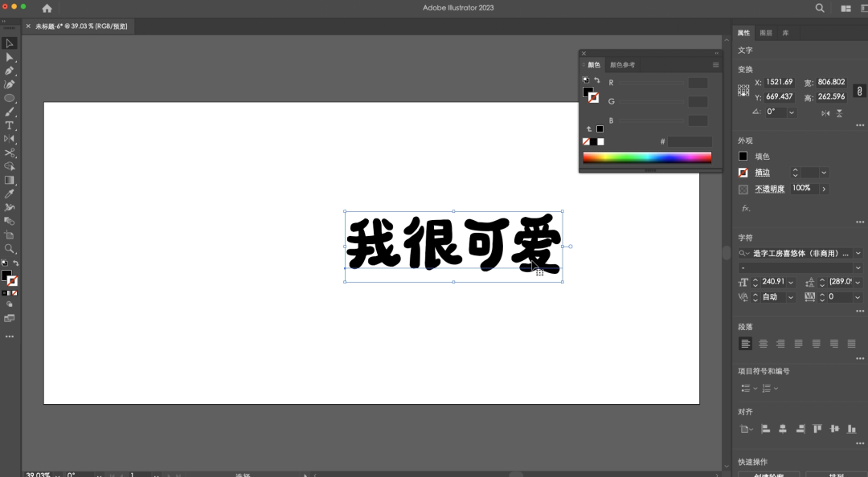
Task: Switch to the 图层 panel tab
Action: [766, 33]
